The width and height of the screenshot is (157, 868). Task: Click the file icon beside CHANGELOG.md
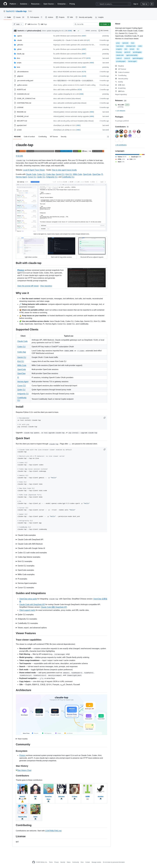15,94
